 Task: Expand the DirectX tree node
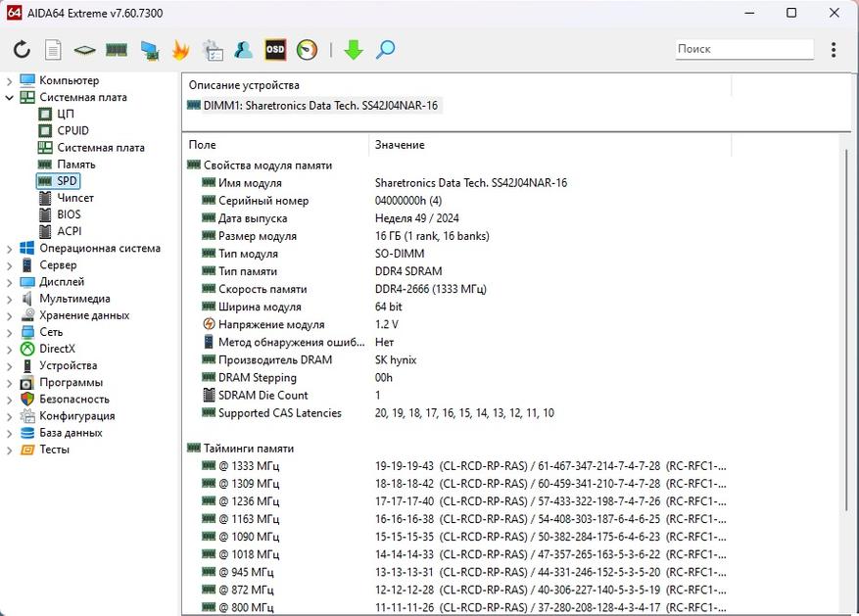pos(10,350)
